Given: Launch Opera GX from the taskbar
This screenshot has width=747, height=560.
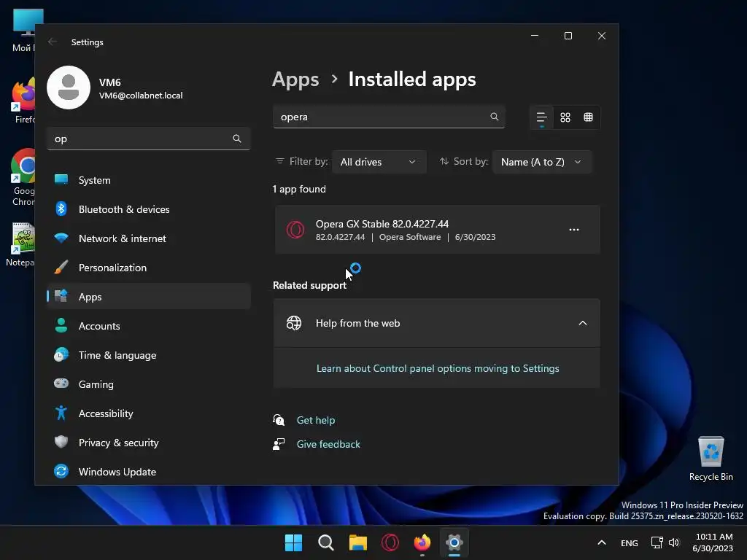Looking at the screenshot, I should (x=390, y=542).
